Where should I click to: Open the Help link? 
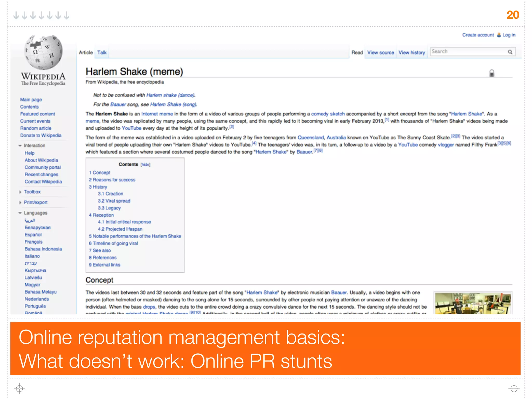(30, 153)
